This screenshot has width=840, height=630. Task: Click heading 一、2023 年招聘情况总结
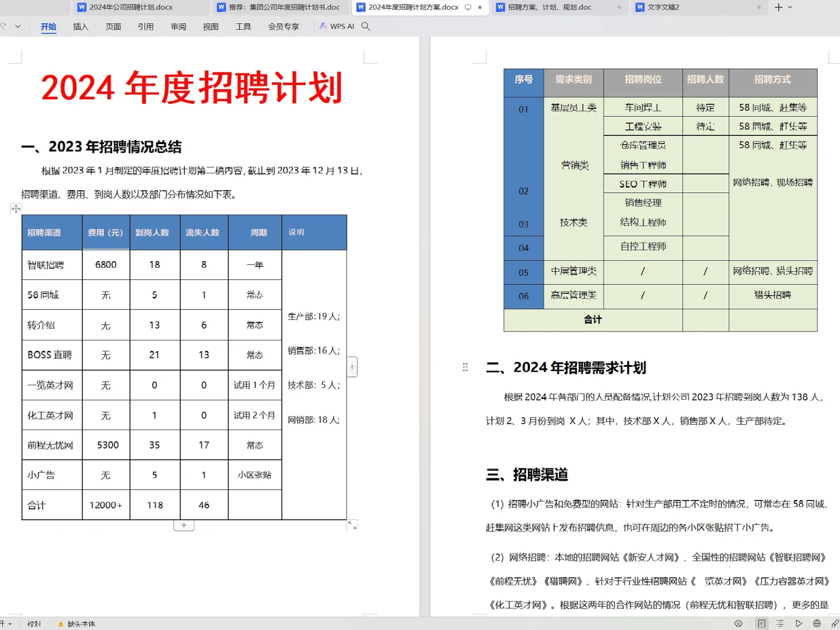click(101, 147)
